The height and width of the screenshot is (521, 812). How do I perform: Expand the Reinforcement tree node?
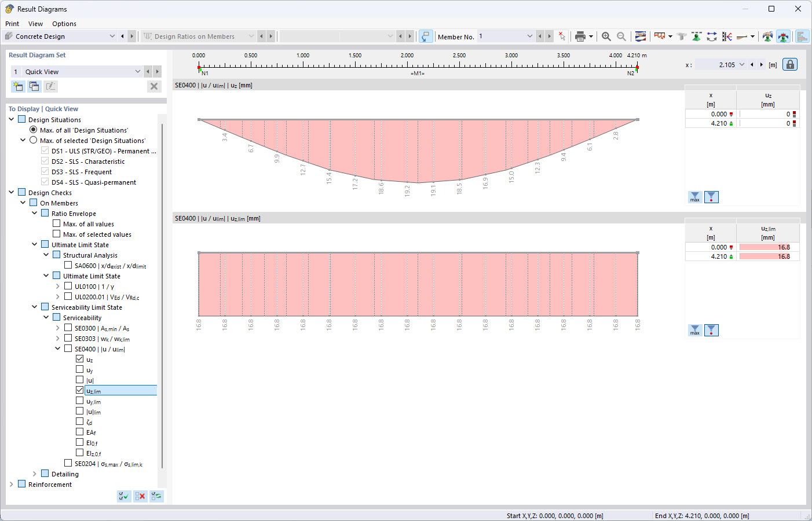click(12, 484)
